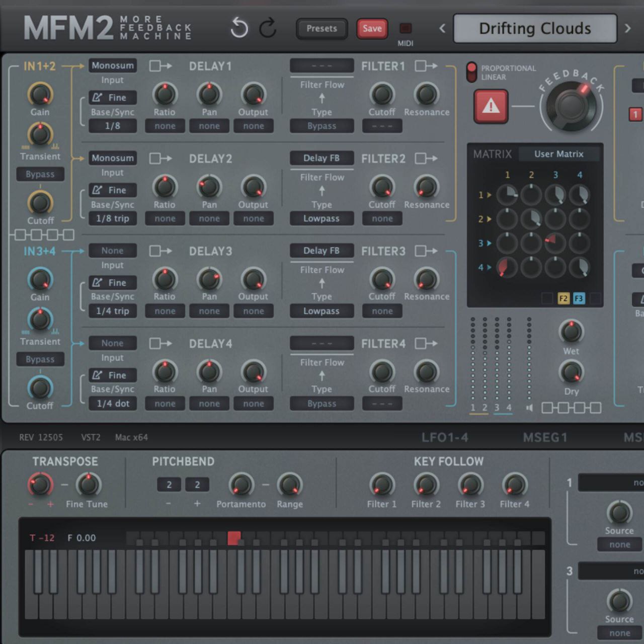Toggle IN1+2 Transient Bypass button
644x644 pixels.
coord(40,174)
